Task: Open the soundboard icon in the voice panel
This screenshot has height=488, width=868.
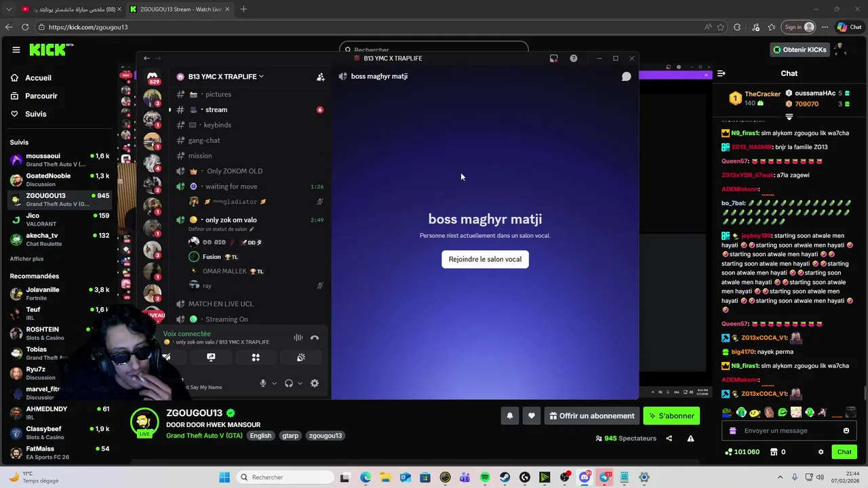Action: tap(301, 357)
